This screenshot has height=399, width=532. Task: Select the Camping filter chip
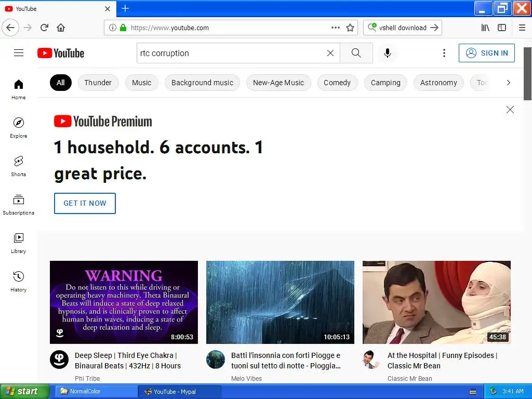pyautogui.click(x=385, y=83)
